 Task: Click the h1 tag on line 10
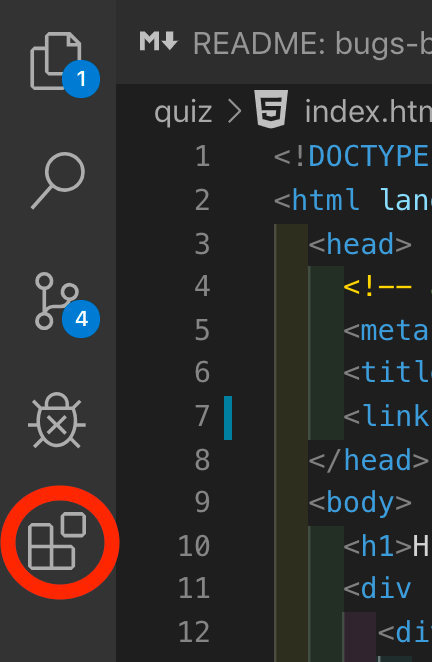point(378,545)
